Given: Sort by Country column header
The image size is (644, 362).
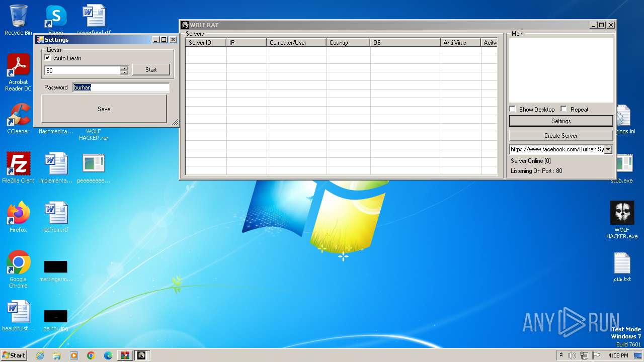Looking at the screenshot, I should [x=348, y=43].
